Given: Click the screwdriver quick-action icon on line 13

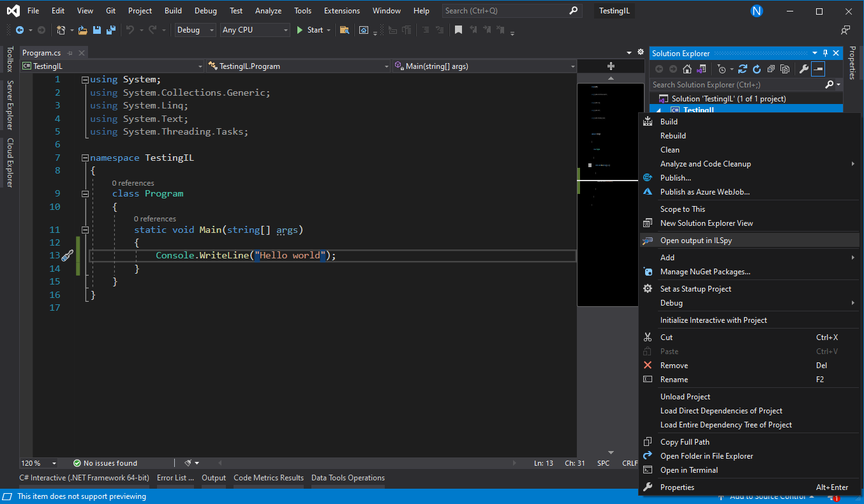Looking at the screenshot, I should tap(68, 255).
